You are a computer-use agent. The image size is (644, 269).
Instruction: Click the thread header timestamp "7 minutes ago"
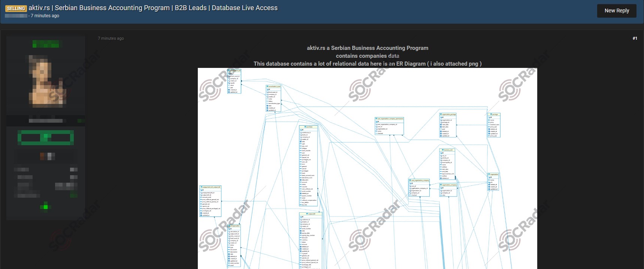[45, 16]
